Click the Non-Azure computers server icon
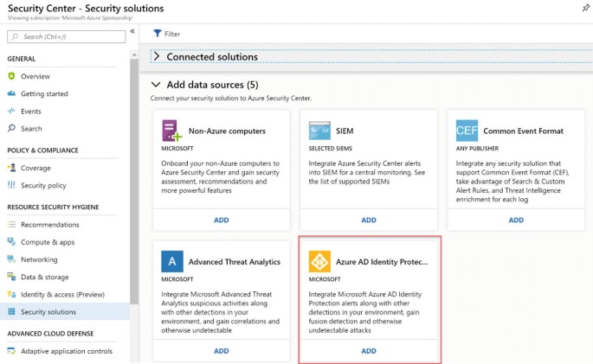This screenshot has height=364, width=593. [x=171, y=131]
